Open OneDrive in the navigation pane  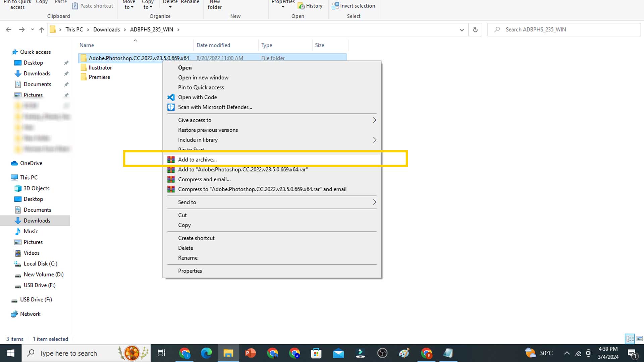point(31,163)
